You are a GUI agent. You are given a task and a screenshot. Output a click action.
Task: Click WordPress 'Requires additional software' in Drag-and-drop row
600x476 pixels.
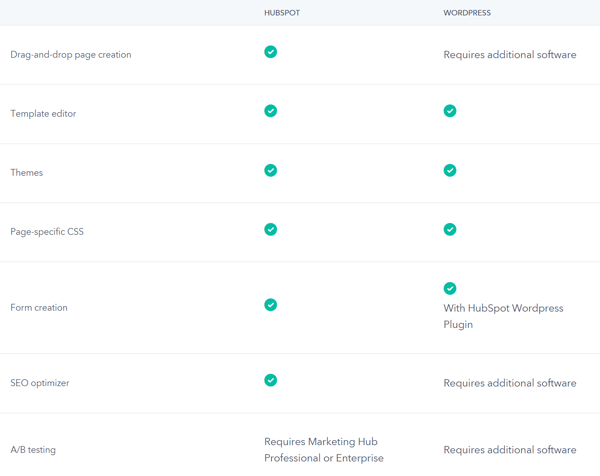[510, 55]
